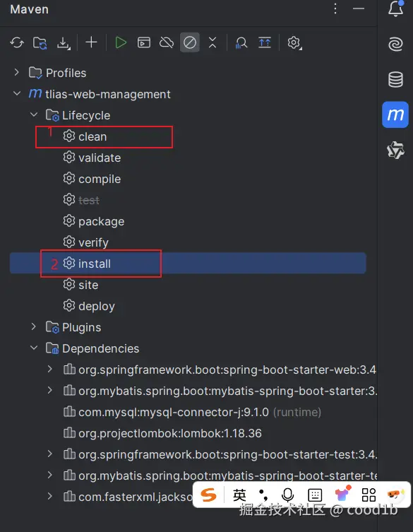413x532 pixels.
Task: Open Notifications bell in right sidebar
Action: [395, 8]
